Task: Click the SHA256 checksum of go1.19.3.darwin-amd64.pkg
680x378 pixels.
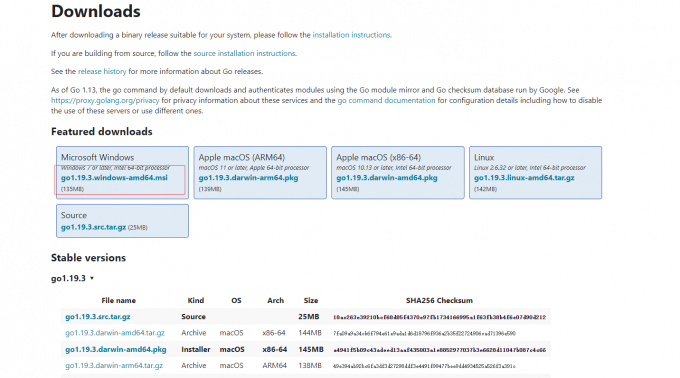Action: 439,350
